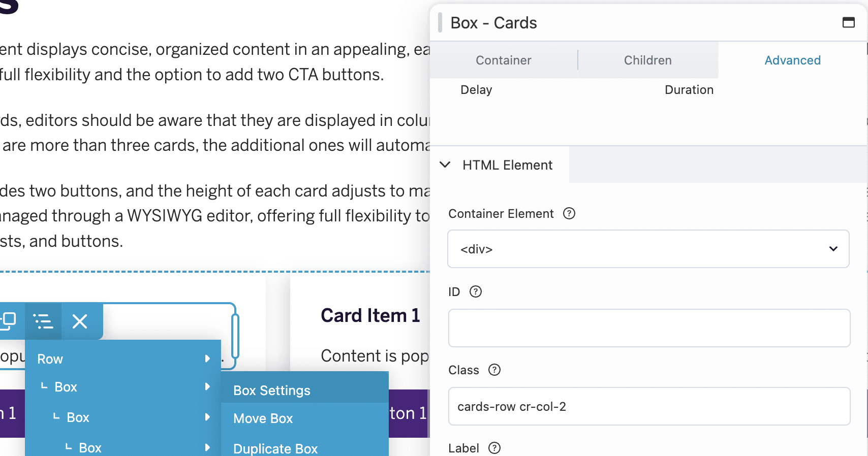This screenshot has width=868, height=456.
Task: Open help for Container Element
Action: point(569,214)
